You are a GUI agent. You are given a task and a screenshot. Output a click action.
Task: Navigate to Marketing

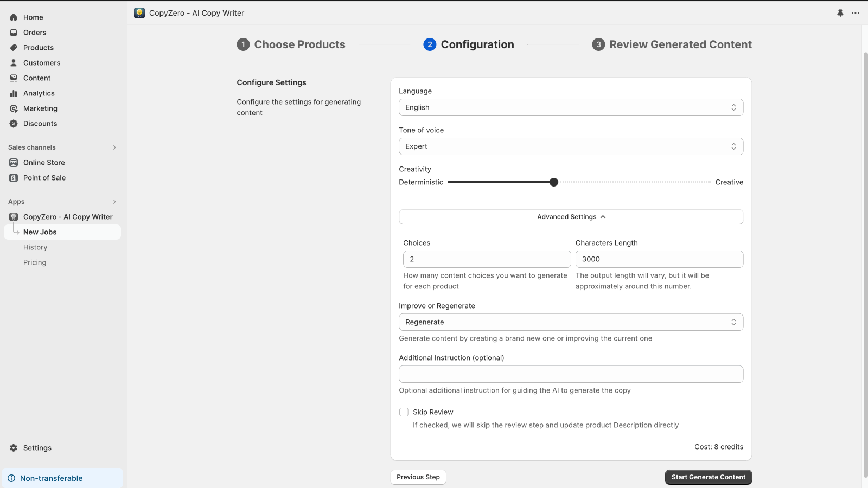[x=40, y=108]
